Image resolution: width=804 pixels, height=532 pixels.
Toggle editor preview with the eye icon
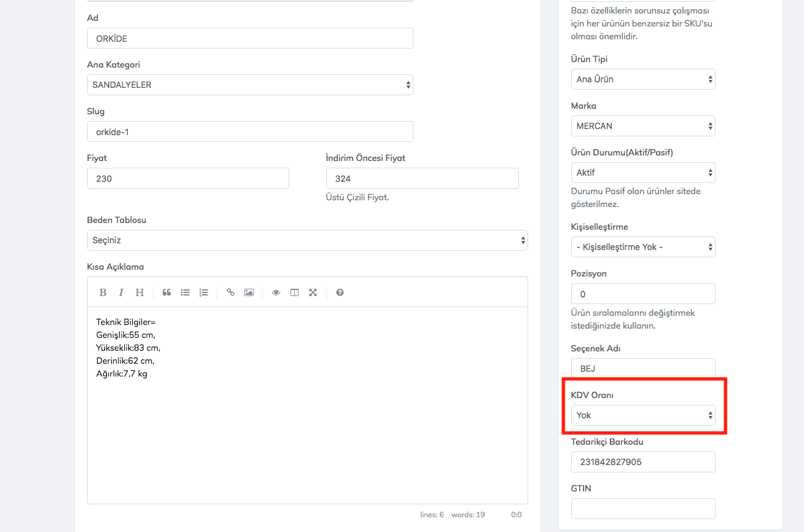pyautogui.click(x=276, y=292)
